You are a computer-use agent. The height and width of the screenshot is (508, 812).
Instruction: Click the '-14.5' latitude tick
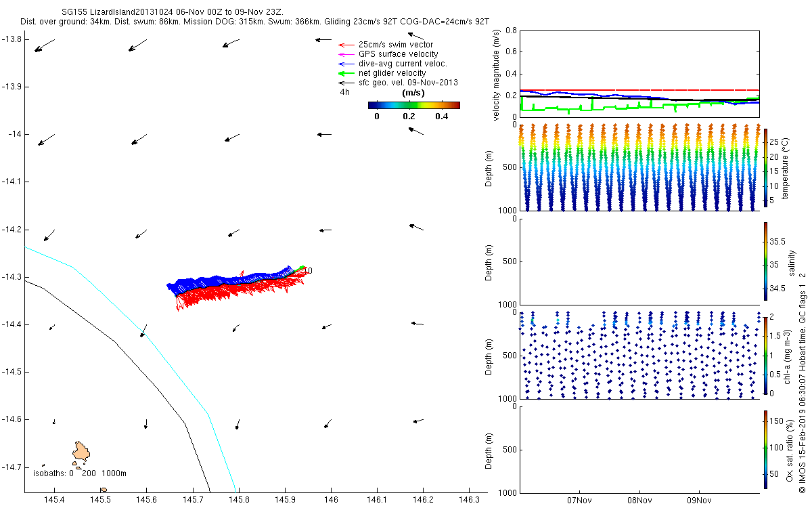point(12,372)
